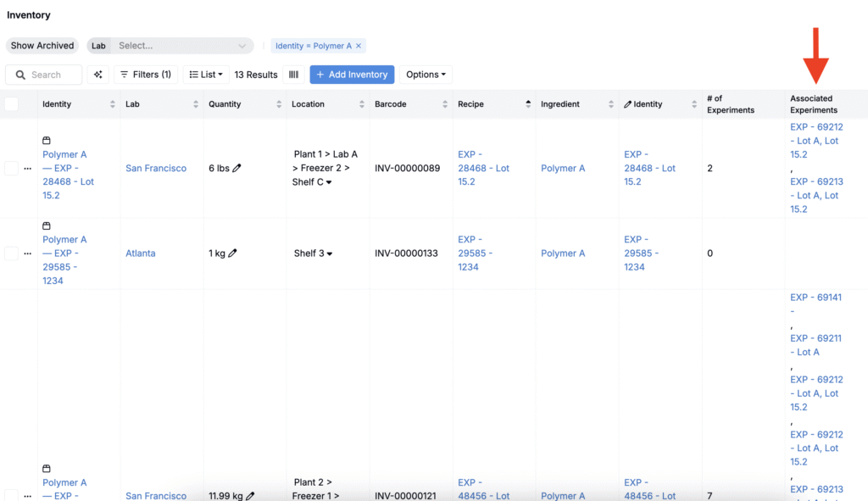
Task: Sort by the Quantity column arrows
Action: (x=279, y=104)
